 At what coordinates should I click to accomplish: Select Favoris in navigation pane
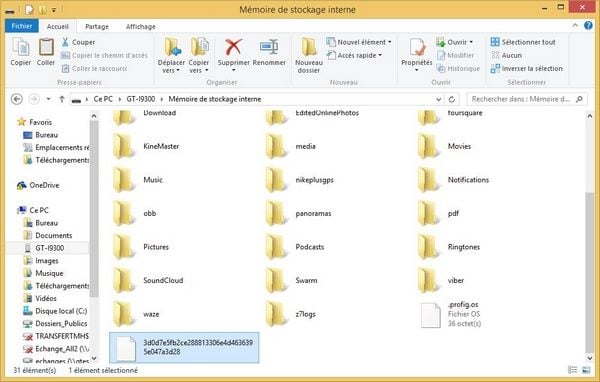click(34, 122)
